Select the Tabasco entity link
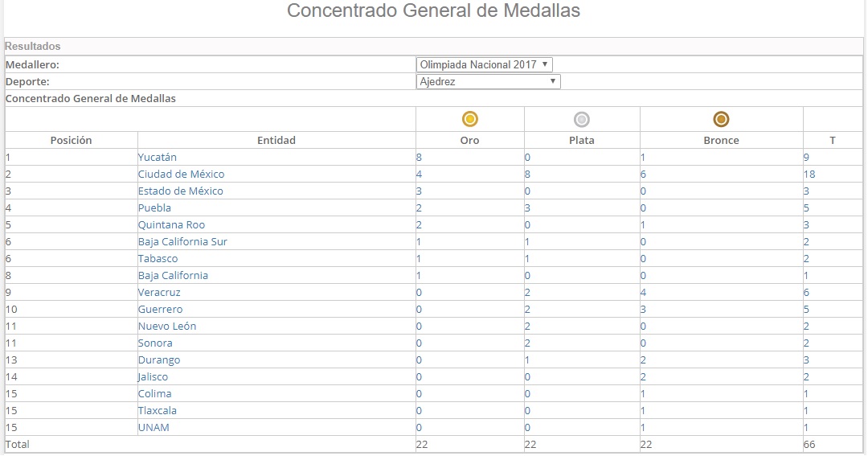 click(158, 259)
